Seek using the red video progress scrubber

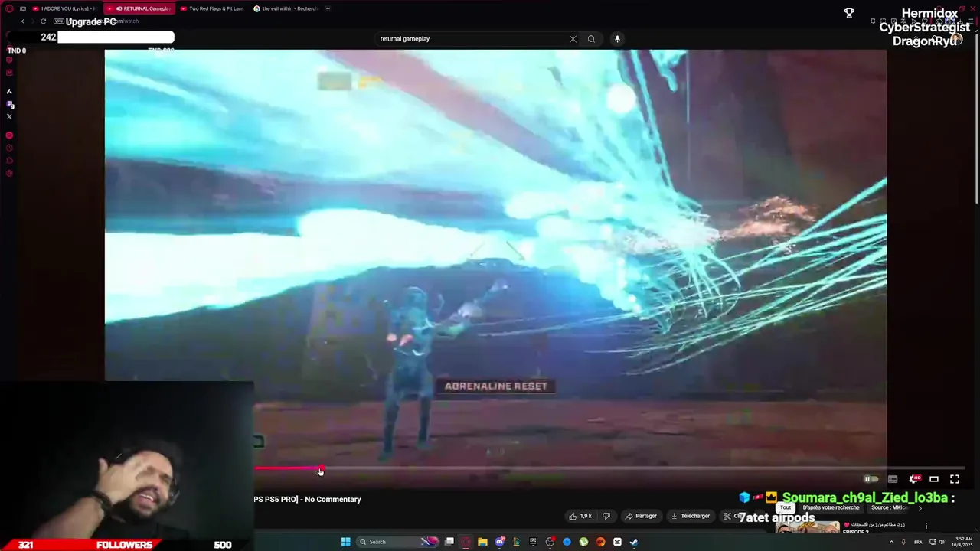pos(321,468)
